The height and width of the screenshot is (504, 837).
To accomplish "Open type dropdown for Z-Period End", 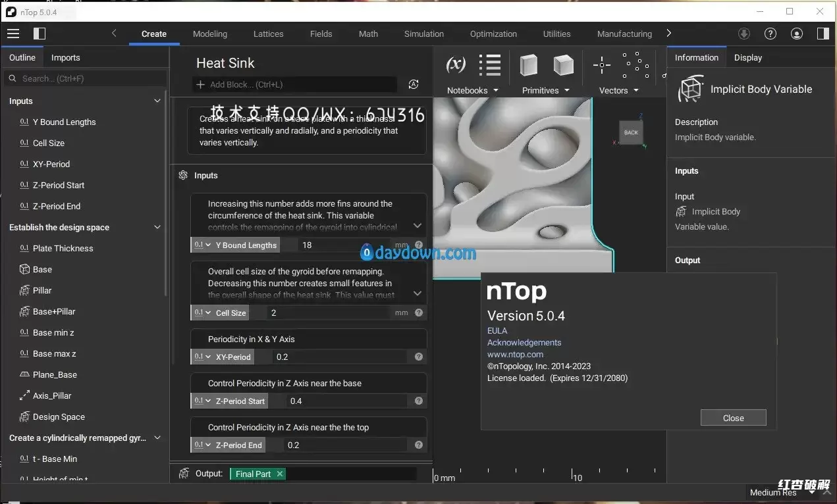I will tap(202, 445).
